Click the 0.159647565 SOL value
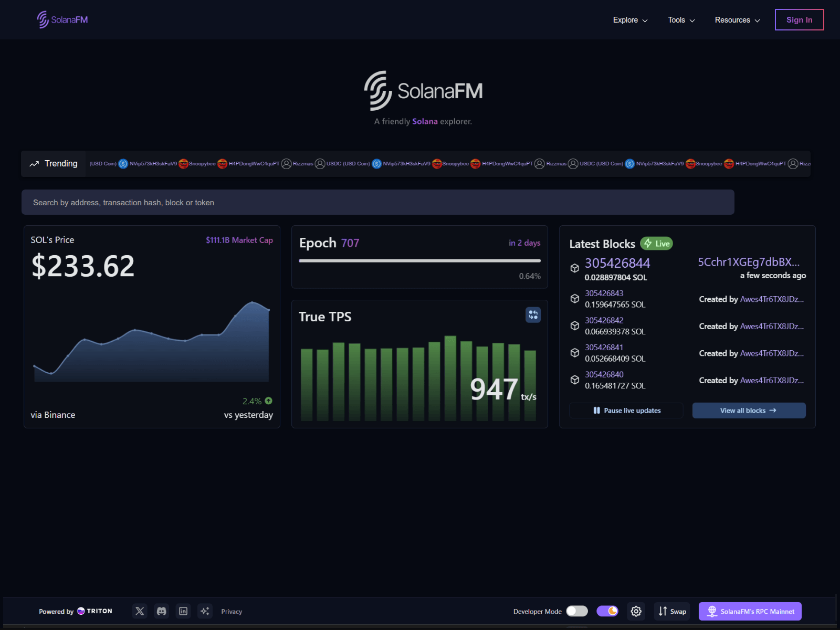The height and width of the screenshot is (630, 840). tap(615, 304)
